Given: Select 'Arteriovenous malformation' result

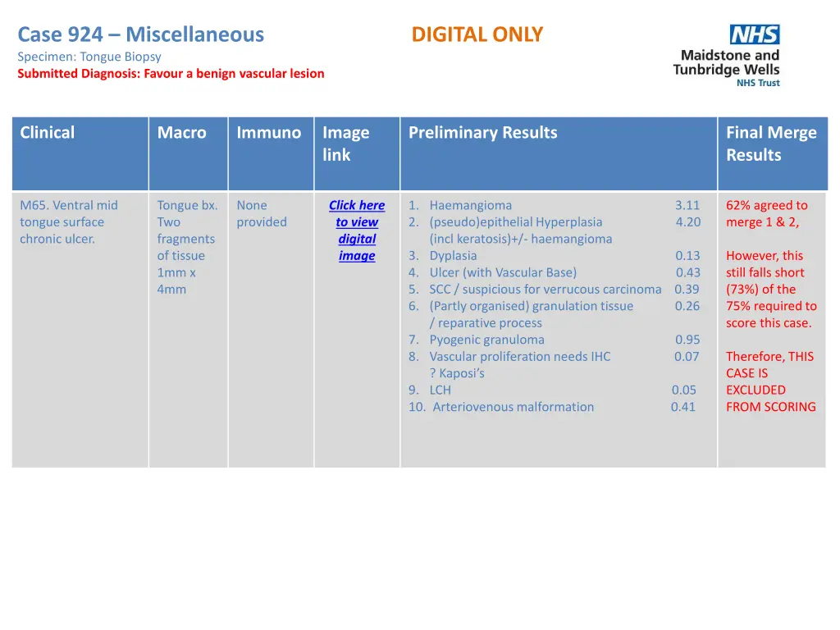Looking at the screenshot, I should pos(514,407).
